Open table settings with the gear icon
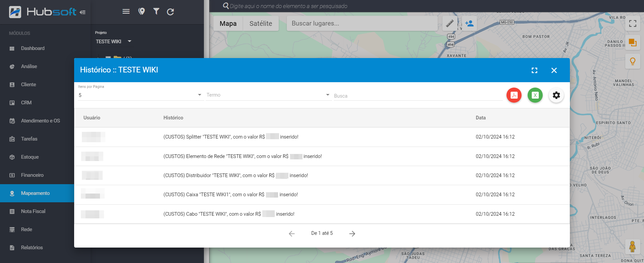This screenshot has width=644, height=263. point(556,95)
